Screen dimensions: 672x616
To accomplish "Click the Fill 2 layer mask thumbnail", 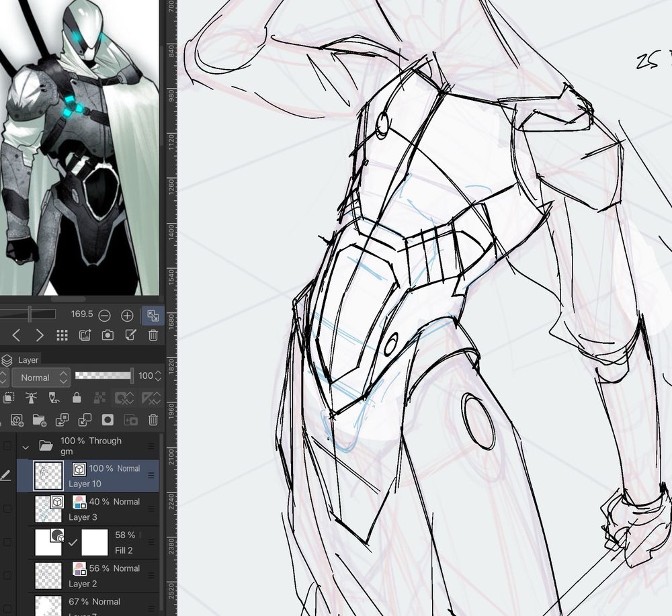I will tap(95, 542).
